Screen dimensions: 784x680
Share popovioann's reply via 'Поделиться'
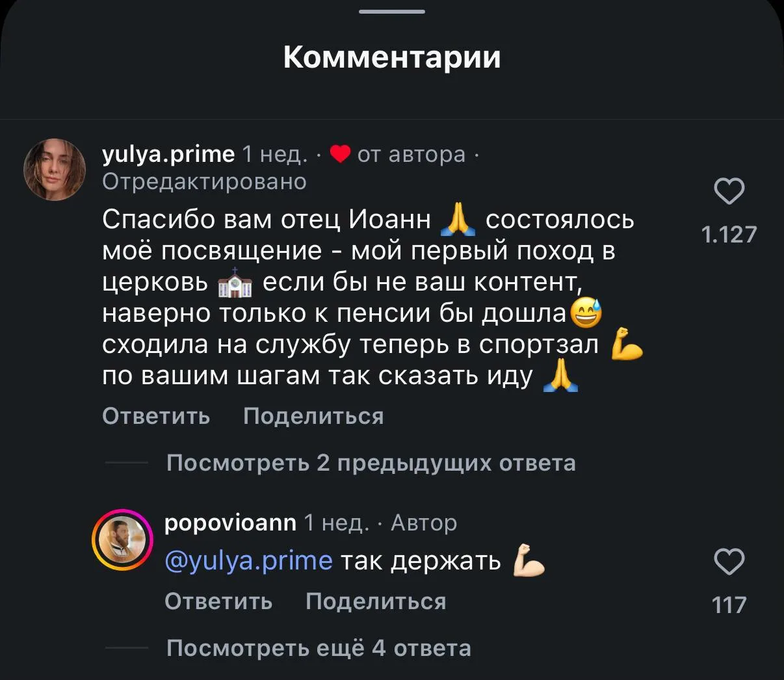tap(376, 601)
